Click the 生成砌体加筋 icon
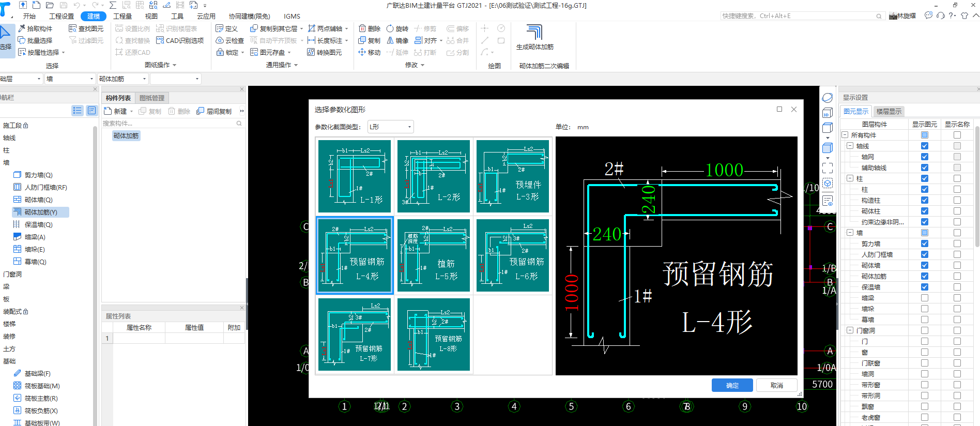Viewport: 980px width, 426px height. [534, 32]
